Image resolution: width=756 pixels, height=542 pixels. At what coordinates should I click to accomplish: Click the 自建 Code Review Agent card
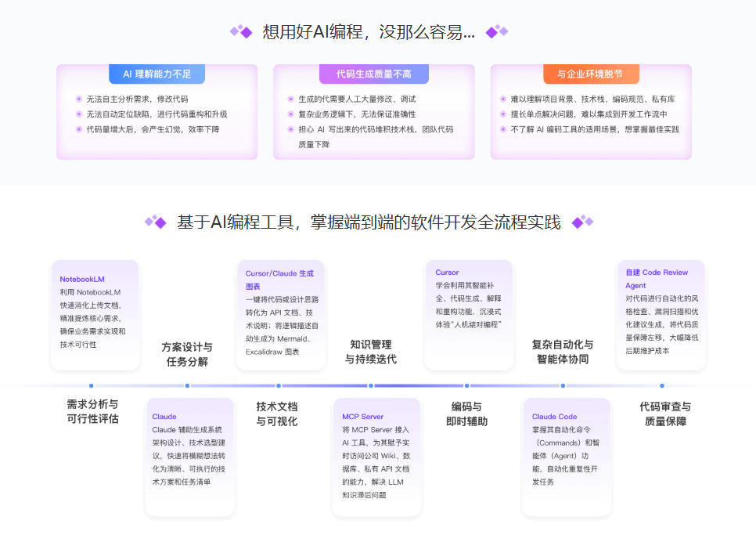point(661,313)
